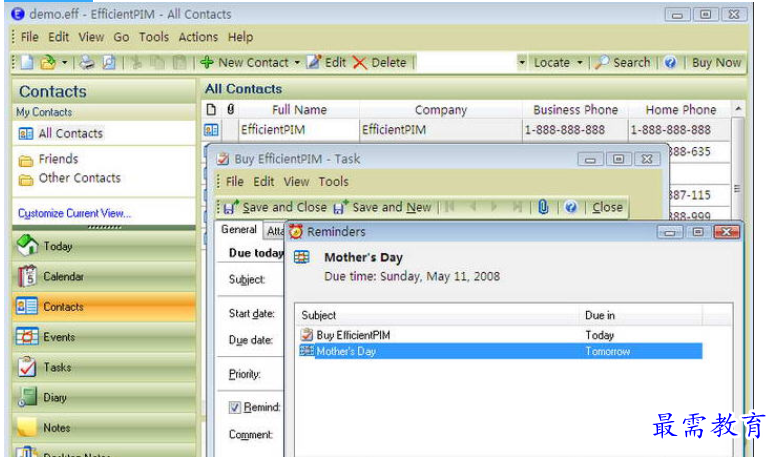
Task: Click the attachment paperclip icon in Task toolbar
Action: coord(543,207)
